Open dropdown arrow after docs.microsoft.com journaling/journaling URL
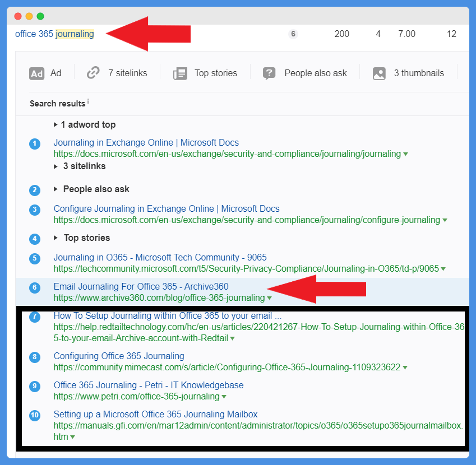476x465 pixels. (405, 155)
